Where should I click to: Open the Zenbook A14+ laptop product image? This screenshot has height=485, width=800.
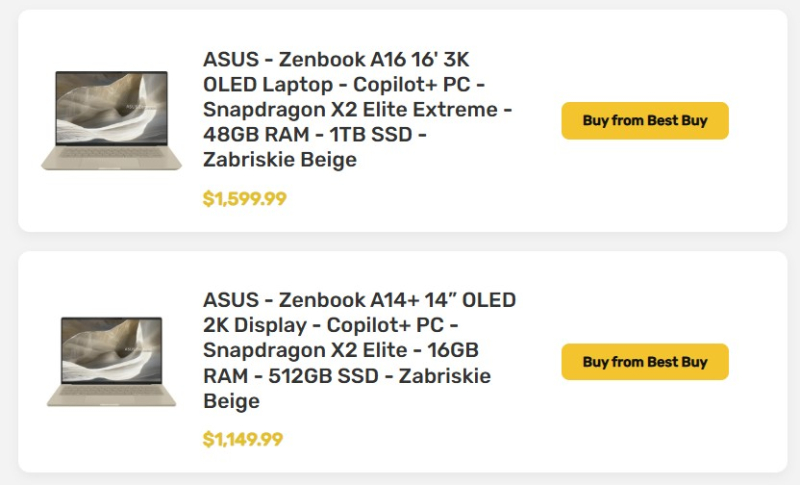pos(111,362)
